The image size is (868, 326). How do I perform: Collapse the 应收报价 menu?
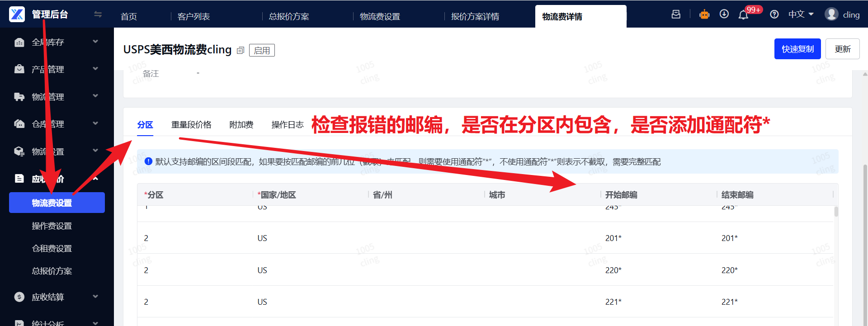(95, 179)
